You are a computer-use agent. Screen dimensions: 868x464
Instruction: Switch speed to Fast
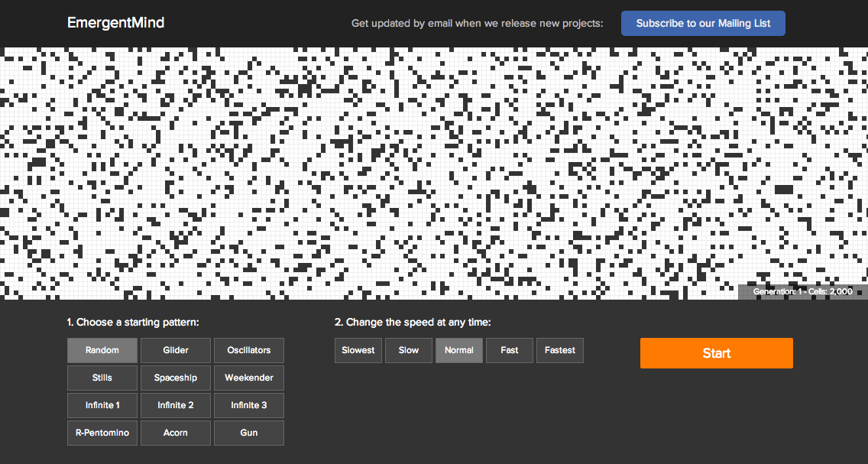pos(510,350)
